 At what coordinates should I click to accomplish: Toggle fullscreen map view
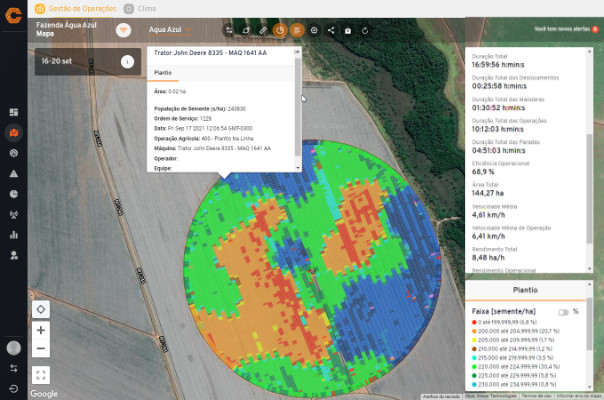[41, 375]
